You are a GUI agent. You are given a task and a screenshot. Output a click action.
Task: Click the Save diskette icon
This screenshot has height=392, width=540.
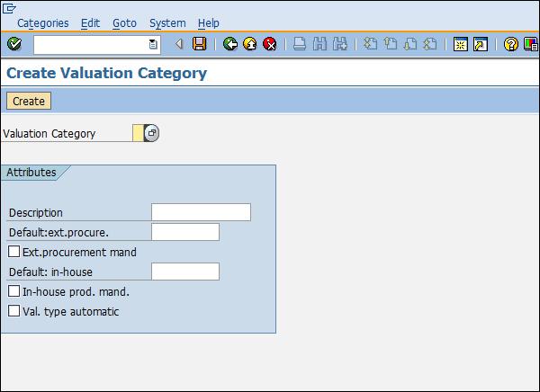click(200, 44)
